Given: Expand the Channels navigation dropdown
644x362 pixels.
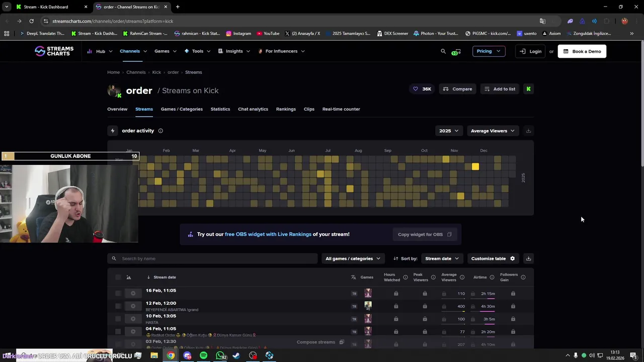Looking at the screenshot, I should coord(133,51).
